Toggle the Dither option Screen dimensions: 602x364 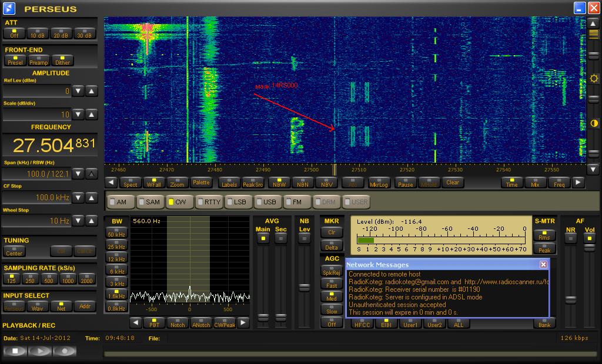62,60
